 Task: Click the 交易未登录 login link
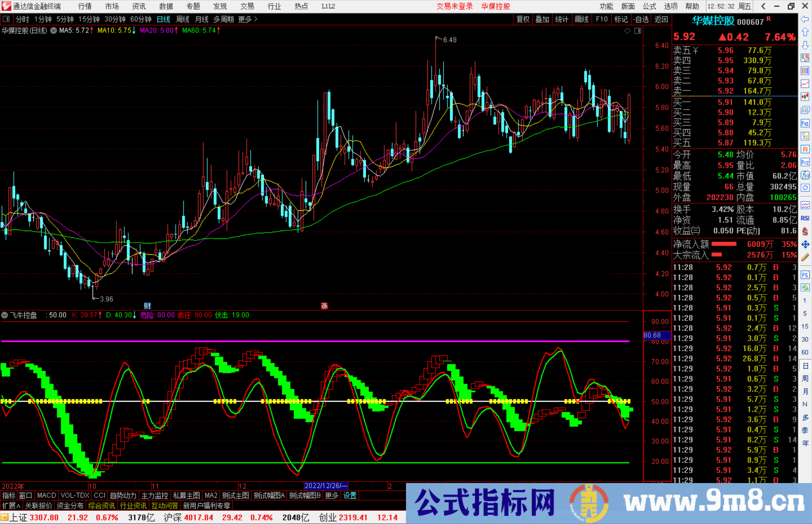(454, 6)
